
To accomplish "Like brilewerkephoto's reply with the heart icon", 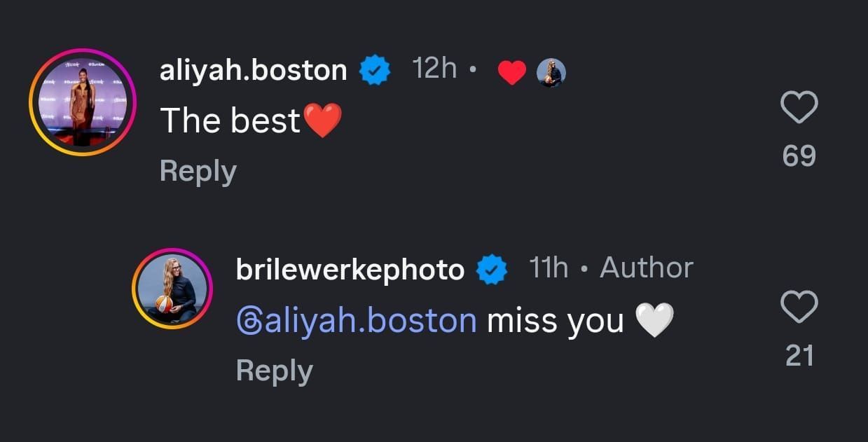I will (799, 308).
